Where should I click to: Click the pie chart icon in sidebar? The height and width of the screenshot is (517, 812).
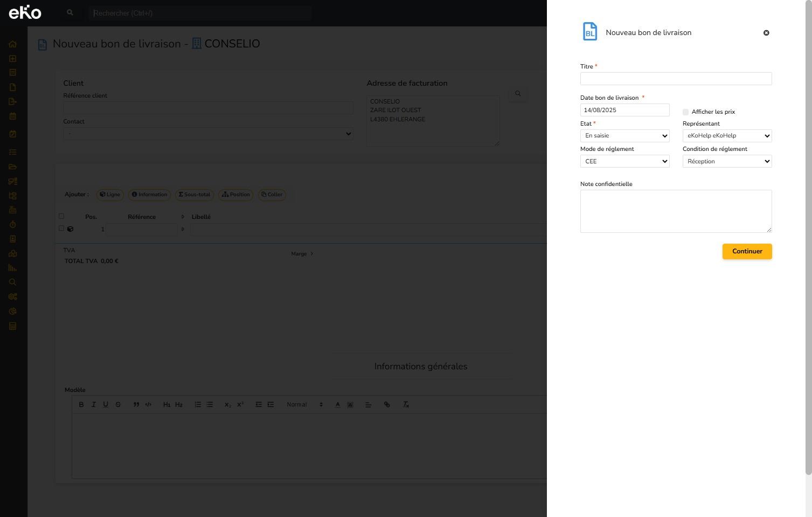click(13, 312)
